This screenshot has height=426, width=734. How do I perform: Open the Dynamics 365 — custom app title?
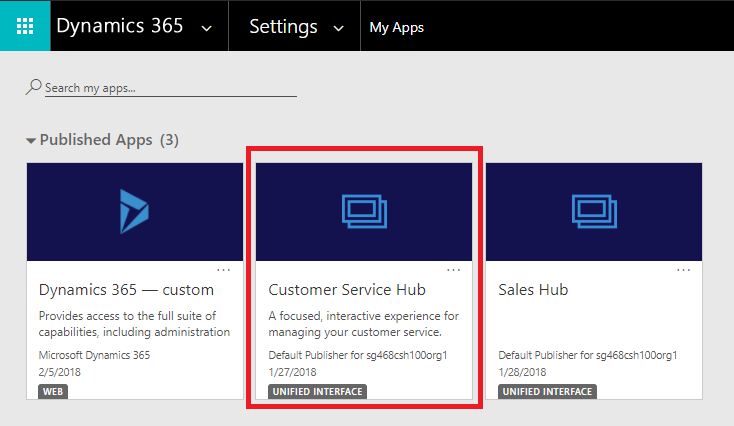[x=126, y=290]
